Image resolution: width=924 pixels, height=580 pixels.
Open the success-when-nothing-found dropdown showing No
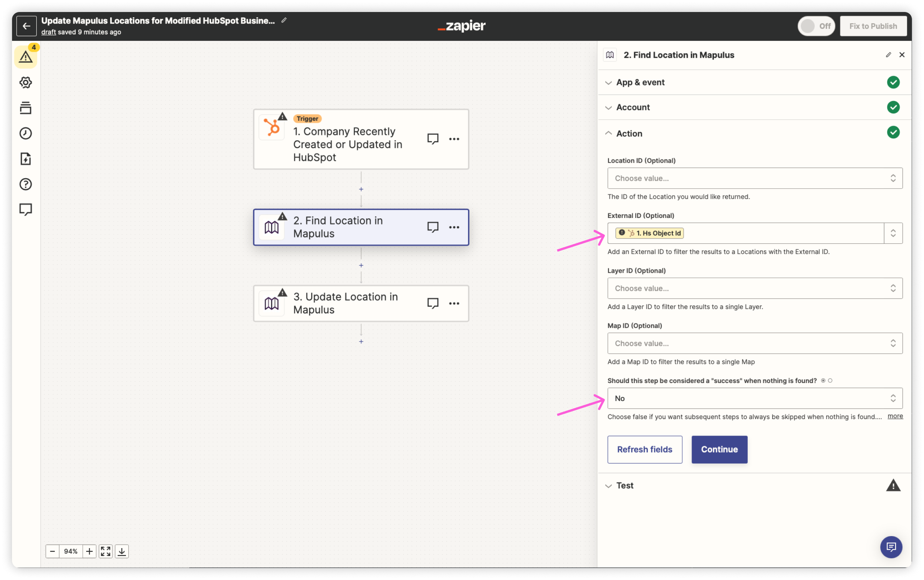click(754, 398)
